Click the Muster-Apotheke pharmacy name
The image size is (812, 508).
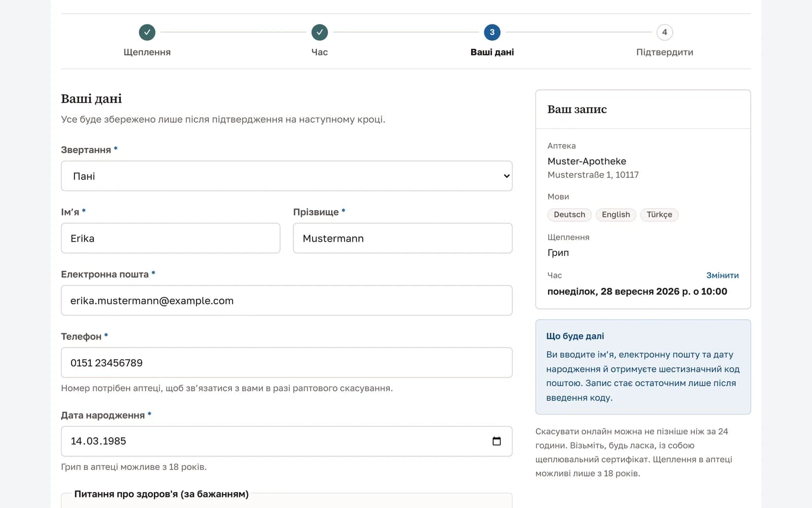pyautogui.click(x=587, y=161)
